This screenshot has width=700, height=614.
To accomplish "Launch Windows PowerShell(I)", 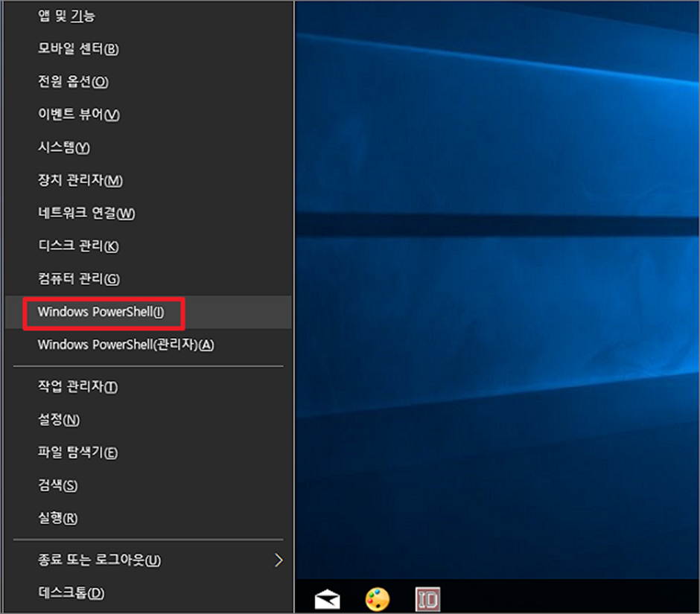I will [x=147, y=312].
